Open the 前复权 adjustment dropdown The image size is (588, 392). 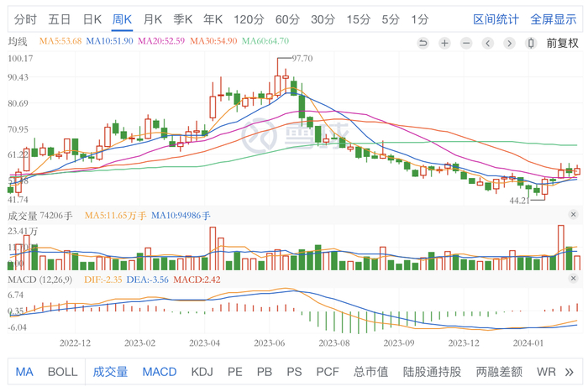pos(562,43)
